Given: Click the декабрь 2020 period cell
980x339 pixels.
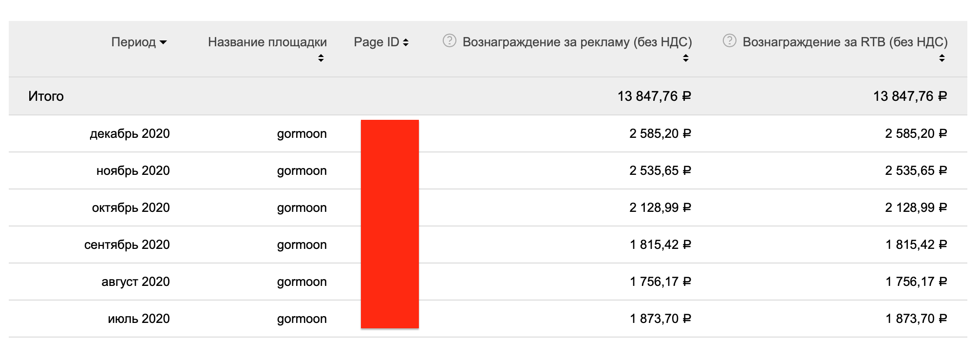Looking at the screenshot, I should click(x=130, y=134).
